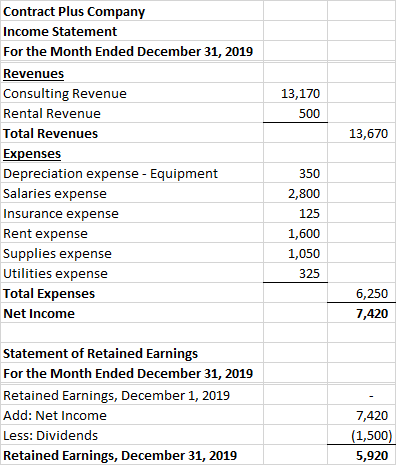Select the 'Salaries expense' label
This screenshot has width=396, height=465.
pos(55,194)
